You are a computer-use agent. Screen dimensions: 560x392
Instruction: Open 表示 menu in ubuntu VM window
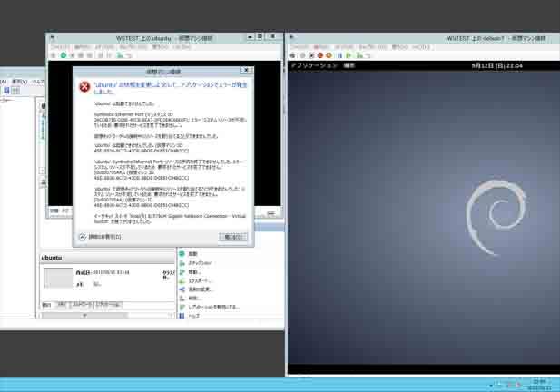[x=160, y=47]
